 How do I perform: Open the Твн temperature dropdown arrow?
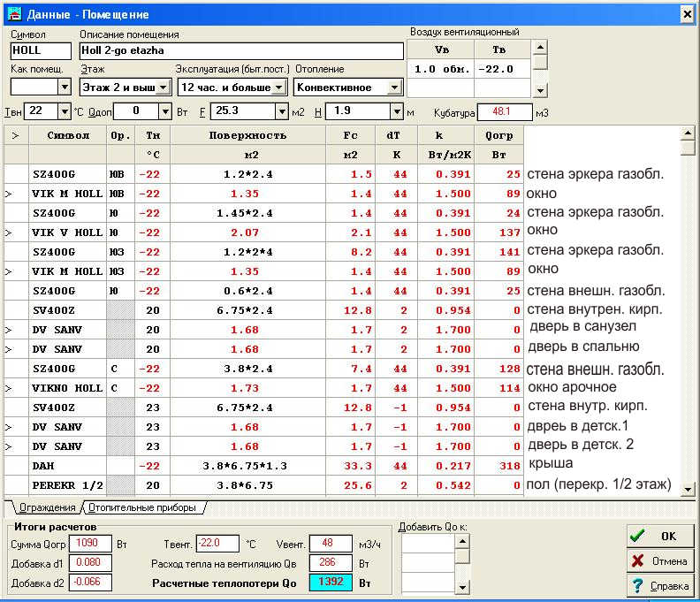(65, 110)
